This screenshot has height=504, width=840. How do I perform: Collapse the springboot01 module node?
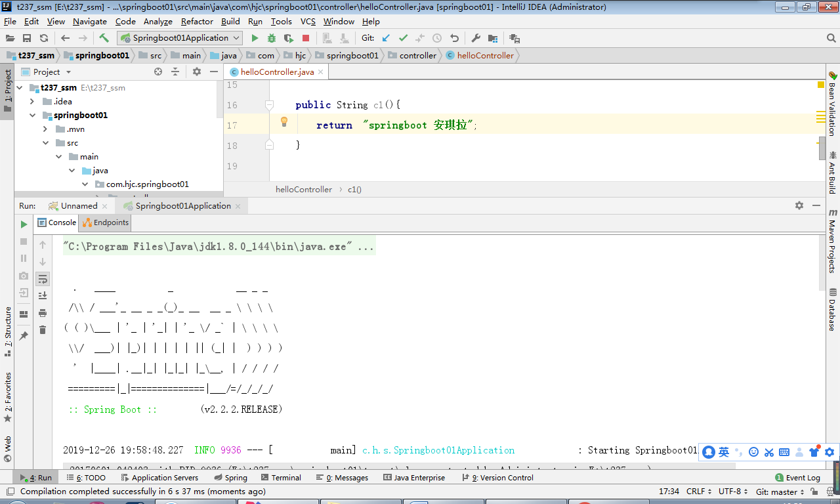click(32, 115)
